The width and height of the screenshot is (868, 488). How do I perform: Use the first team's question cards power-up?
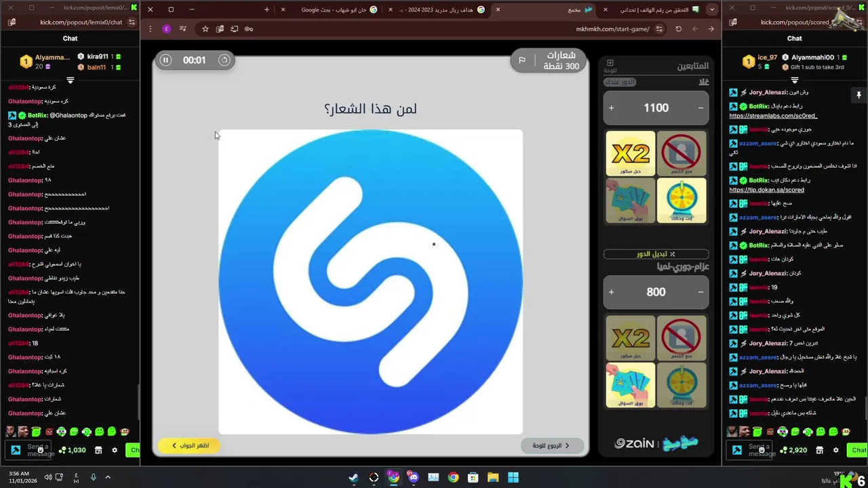tap(631, 201)
